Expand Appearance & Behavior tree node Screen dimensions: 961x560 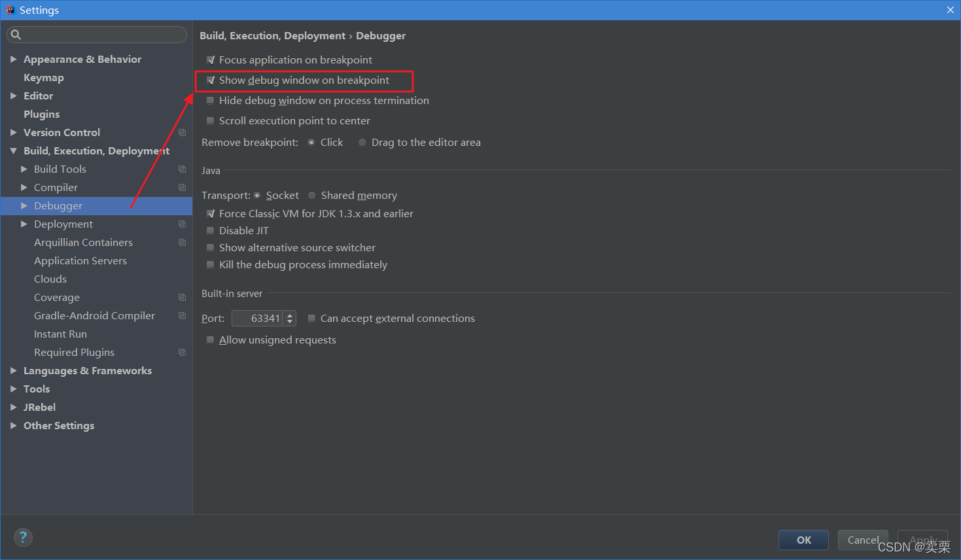pyautogui.click(x=13, y=60)
